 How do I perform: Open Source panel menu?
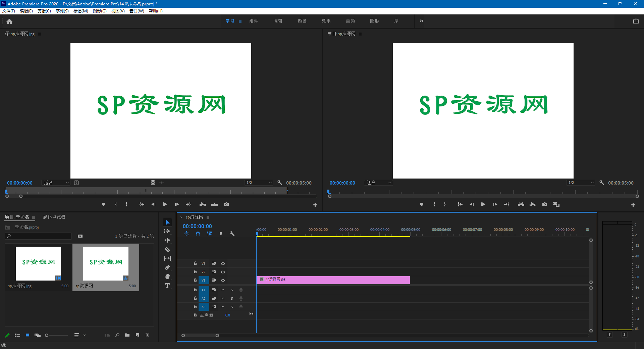(40, 34)
